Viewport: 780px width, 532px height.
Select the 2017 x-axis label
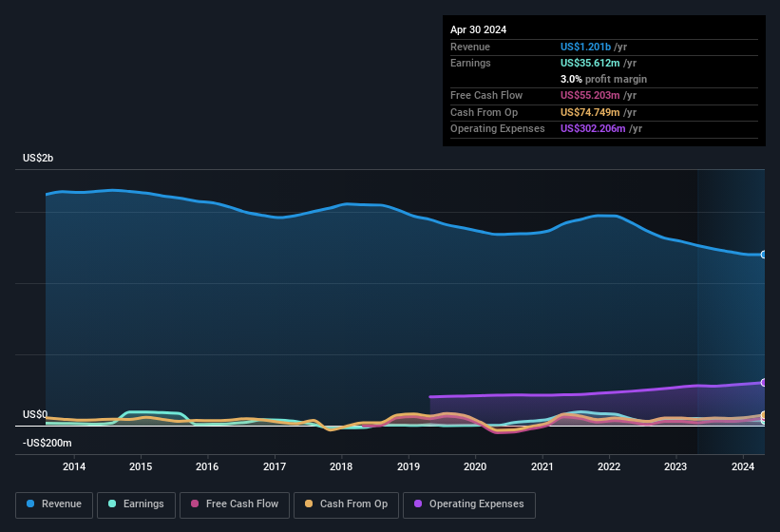275,466
